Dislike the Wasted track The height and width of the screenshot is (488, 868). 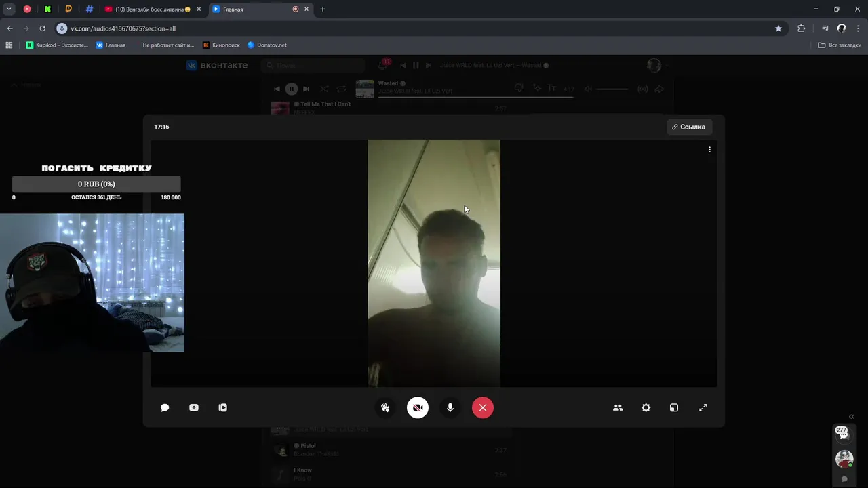tap(519, 88)
